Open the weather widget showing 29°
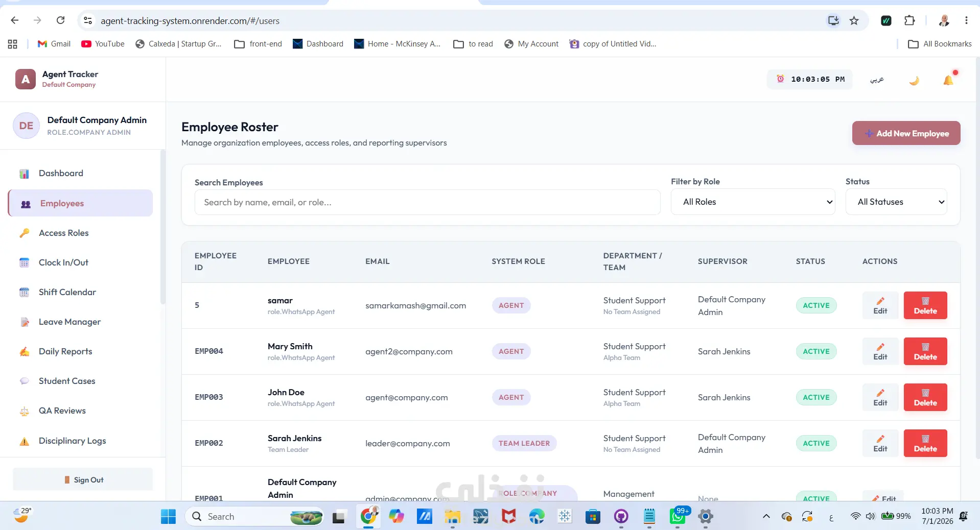 (22, 515)
